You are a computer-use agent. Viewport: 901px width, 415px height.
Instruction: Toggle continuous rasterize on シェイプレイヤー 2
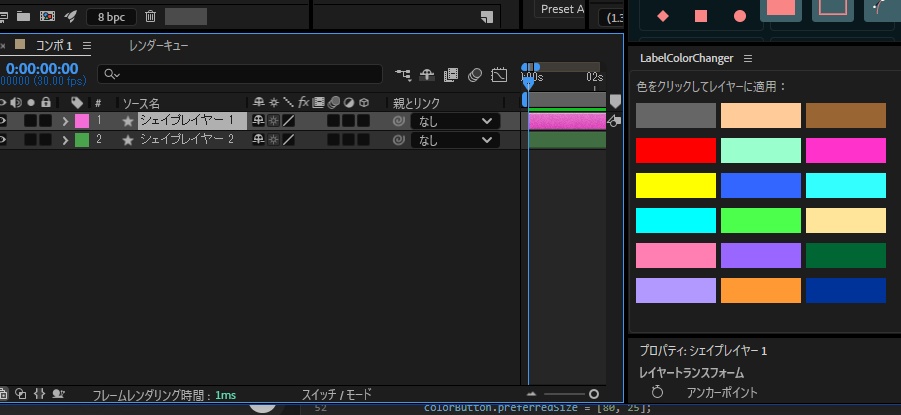(x=274, y=140)
